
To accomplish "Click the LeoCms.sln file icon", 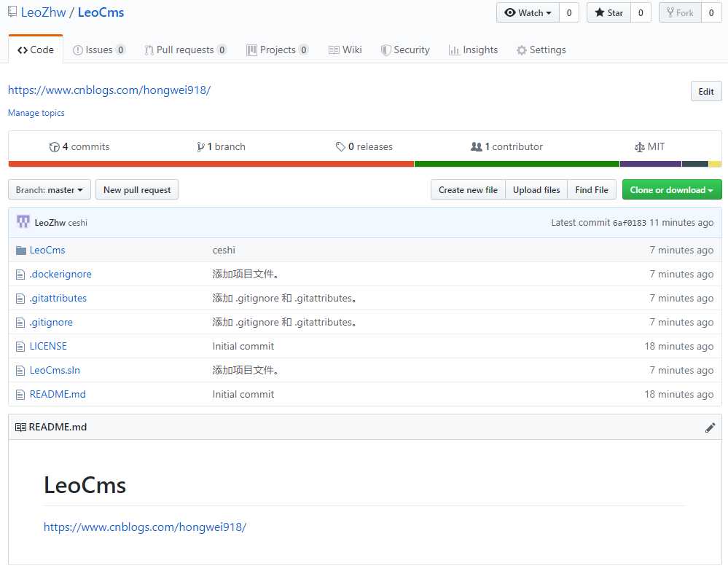I will coord(20,371).
